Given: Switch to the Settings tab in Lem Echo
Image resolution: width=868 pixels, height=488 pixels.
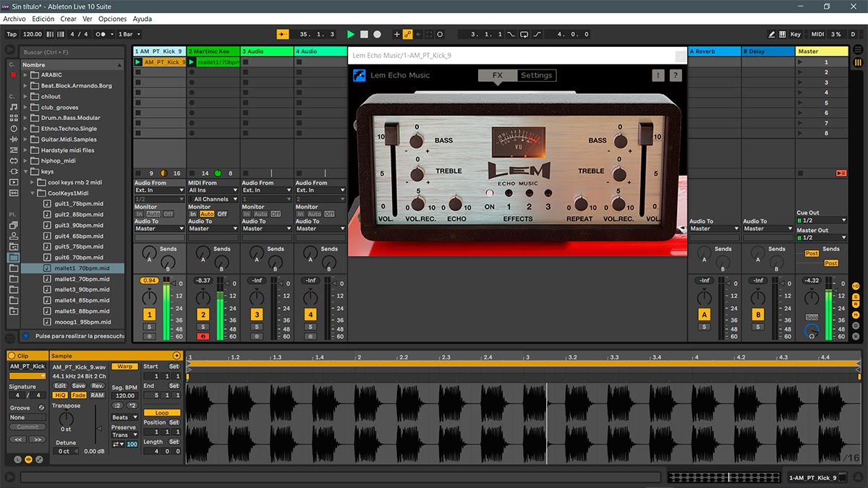Looking at the screenshot, I should pos(537,75).
